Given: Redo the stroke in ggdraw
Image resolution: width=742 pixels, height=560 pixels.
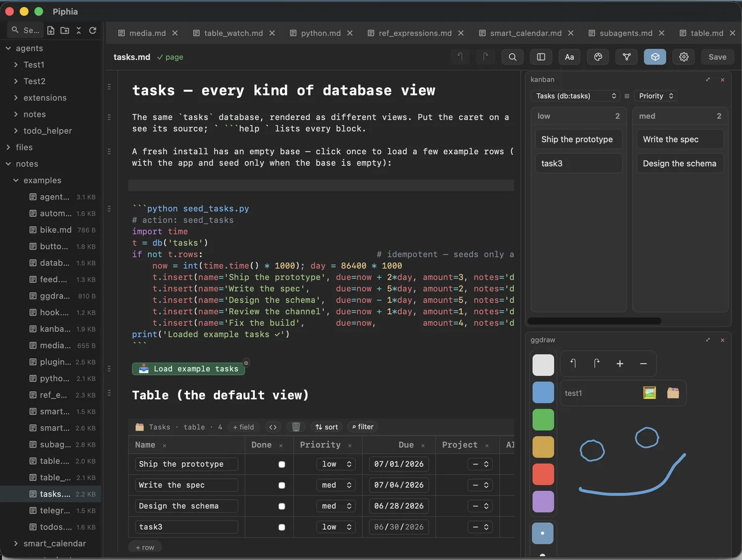Looking at the screenshot, I should tap(597, 364).
